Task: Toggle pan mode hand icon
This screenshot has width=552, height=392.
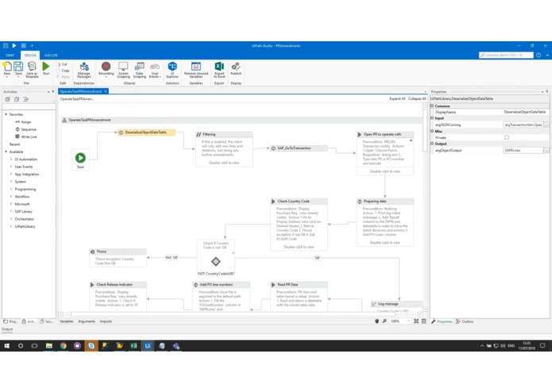Action: point(377,321)
